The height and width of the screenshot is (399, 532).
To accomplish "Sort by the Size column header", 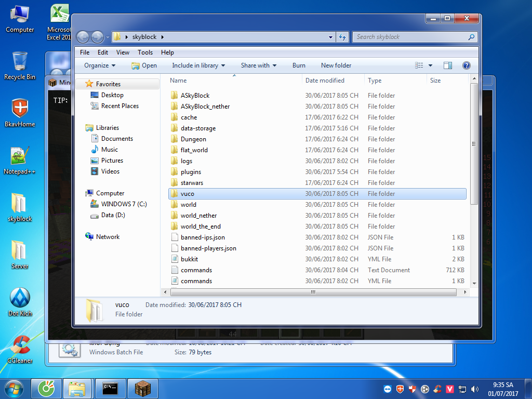I will (447, 81).
